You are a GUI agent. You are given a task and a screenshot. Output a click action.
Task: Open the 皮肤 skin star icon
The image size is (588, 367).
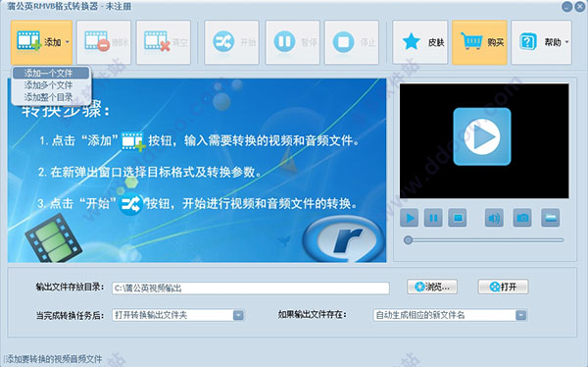[412, 41]
